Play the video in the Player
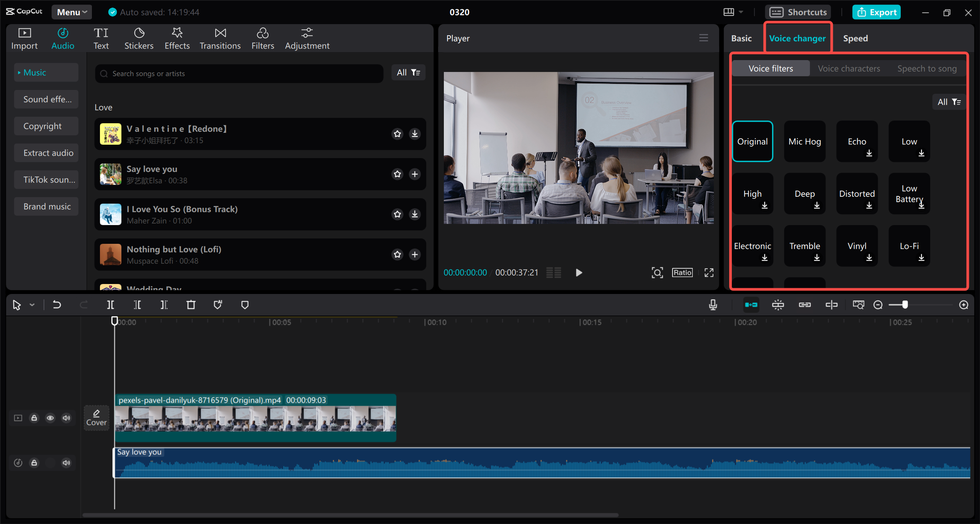Viewport: 980px width, 524px height. pyautogui.click(x=579, y=273)
